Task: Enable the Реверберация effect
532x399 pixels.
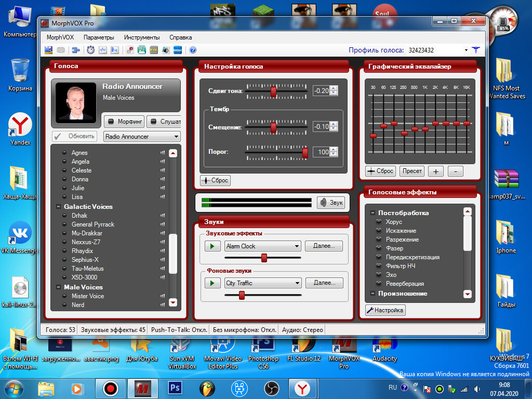Action: [405, 284]
